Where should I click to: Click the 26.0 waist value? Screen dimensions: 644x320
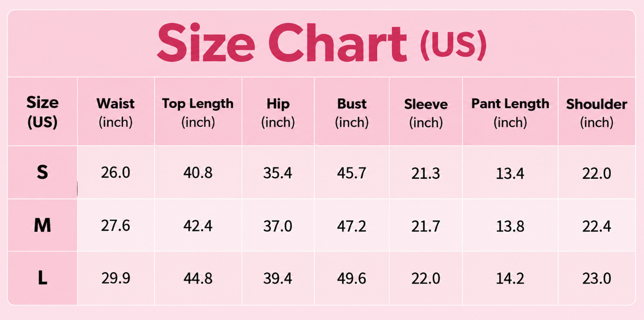point(115,173)
